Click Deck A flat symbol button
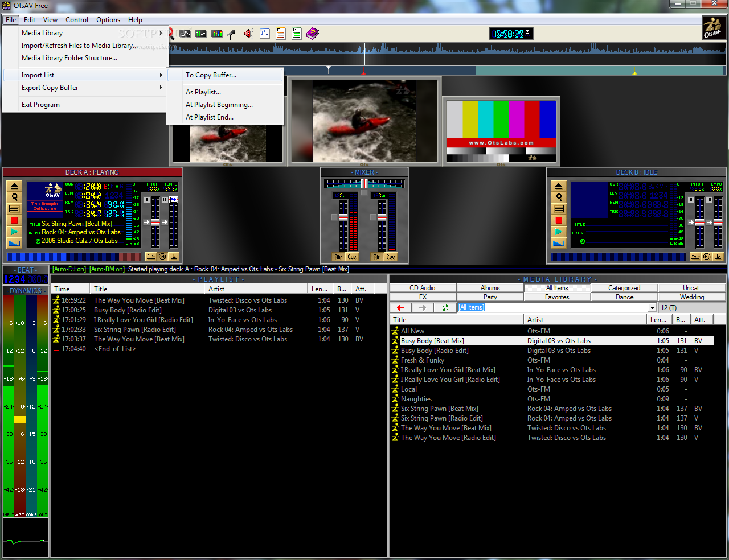This screenshot has height=560, width=729. coord(174,257)
